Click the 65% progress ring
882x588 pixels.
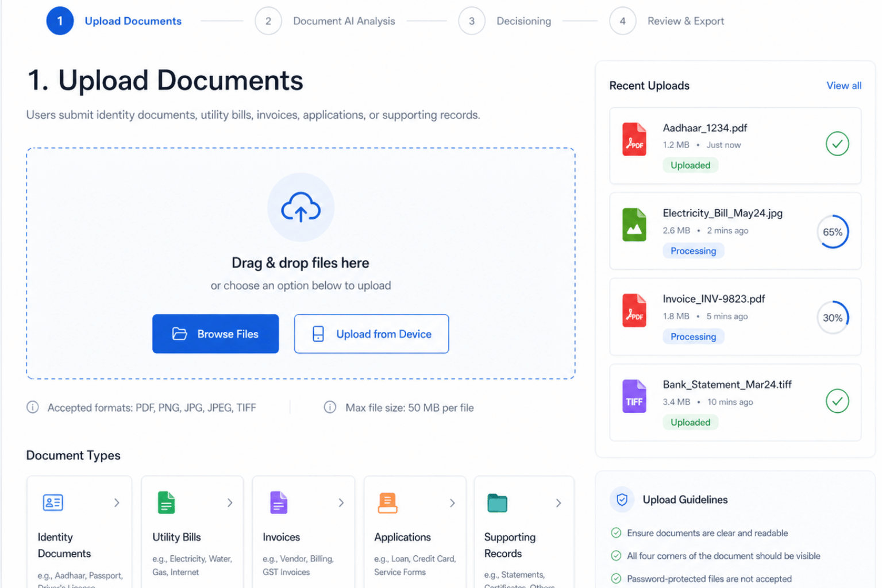[833, 232]
